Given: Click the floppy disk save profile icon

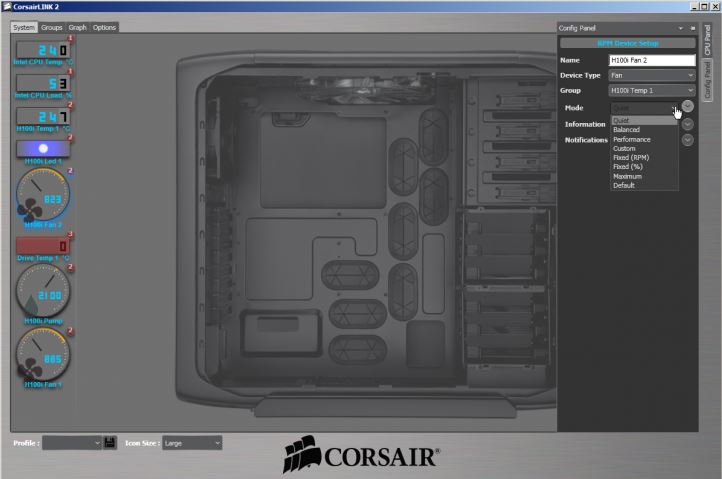Looking at the screenshot, I should click(x=110, y=443).
